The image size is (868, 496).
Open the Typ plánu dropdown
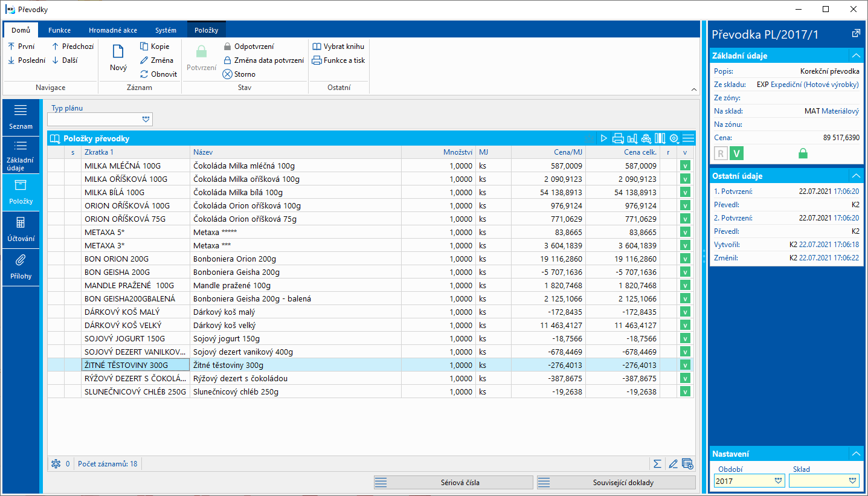[x=146, y=119]
